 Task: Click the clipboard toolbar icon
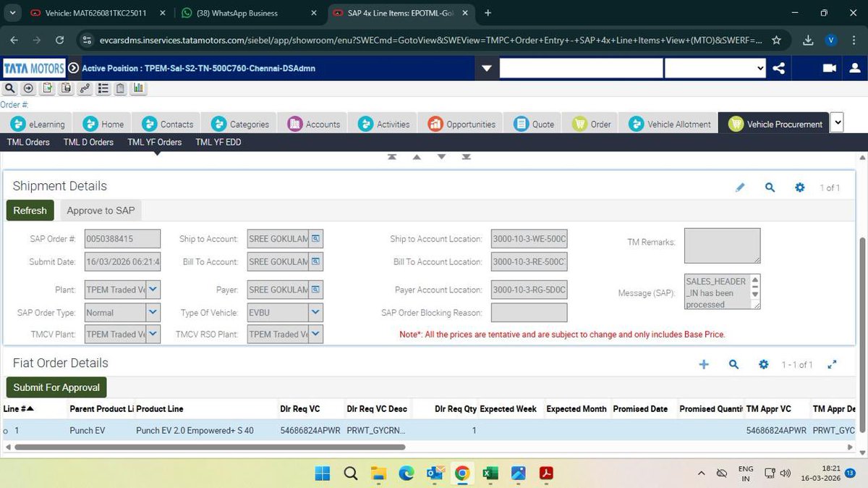tap(120, 88)
